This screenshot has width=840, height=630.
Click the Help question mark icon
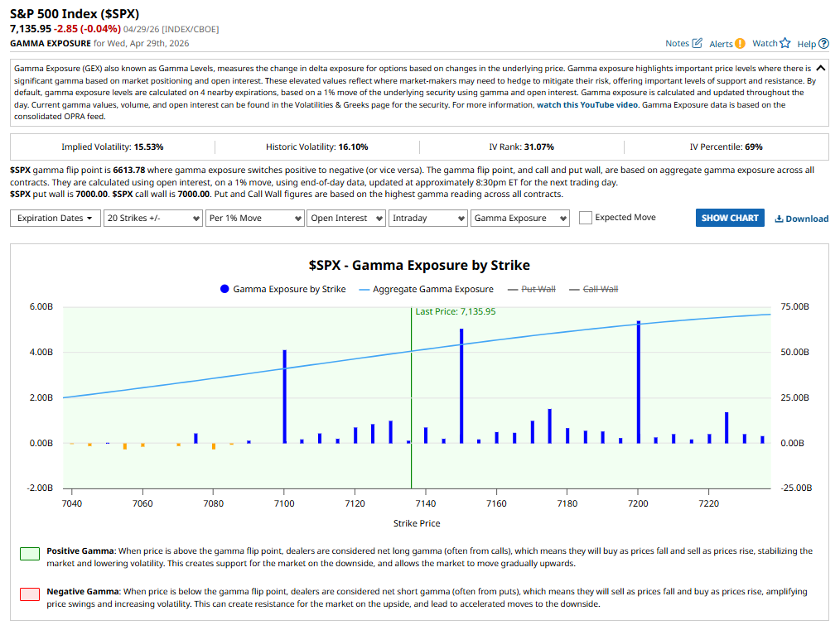(x=823, y=43)
